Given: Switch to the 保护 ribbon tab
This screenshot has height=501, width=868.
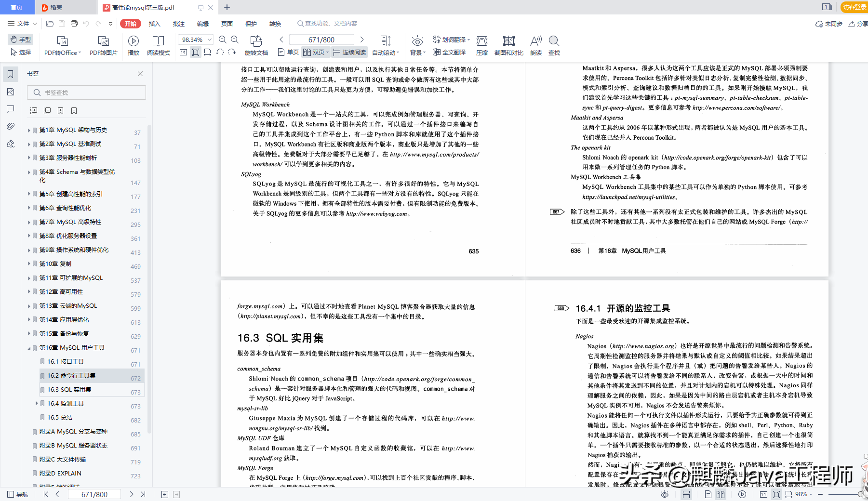Looking at the screenshot, I should [251, 24].
